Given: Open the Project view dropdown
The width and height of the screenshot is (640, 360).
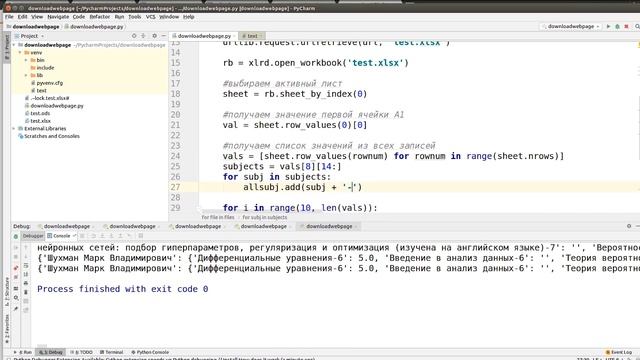Looking at the screenshot, I should [x=29, y=36].
